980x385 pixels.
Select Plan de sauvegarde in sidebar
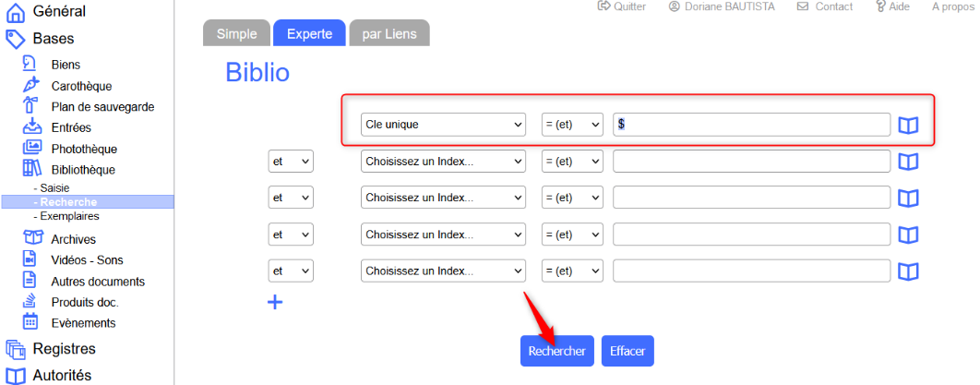click(x=102, y=107)
